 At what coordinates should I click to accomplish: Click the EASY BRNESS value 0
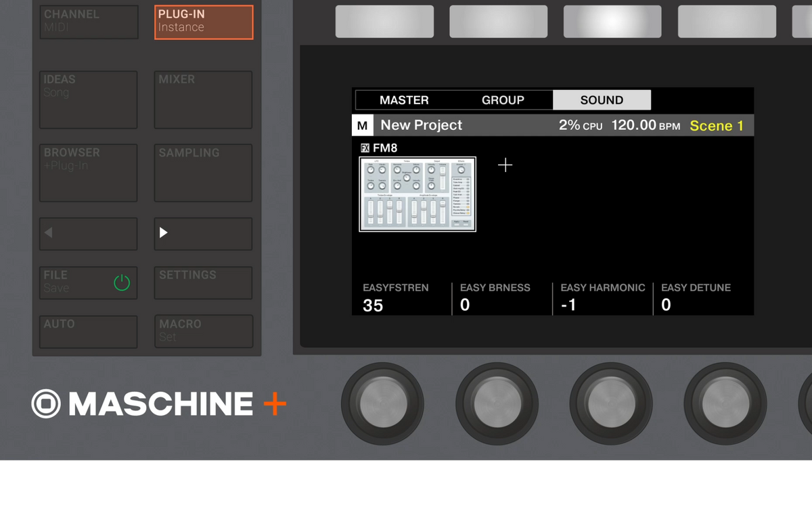point(465,305)
